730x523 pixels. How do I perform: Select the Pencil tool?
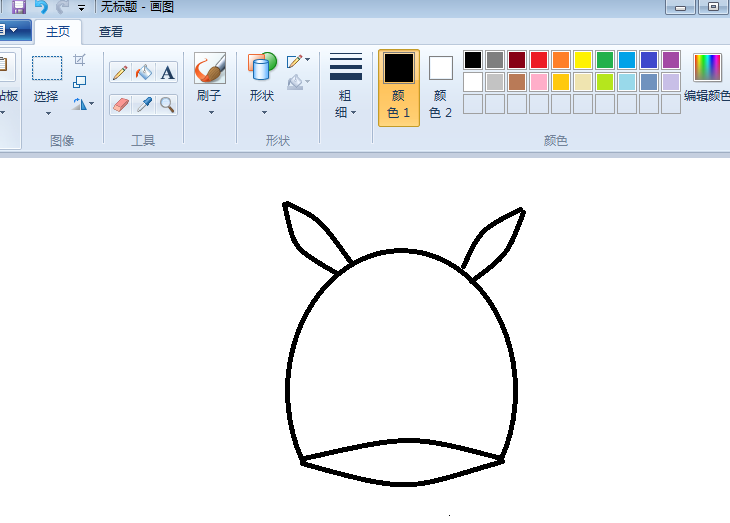click(120, 73)
